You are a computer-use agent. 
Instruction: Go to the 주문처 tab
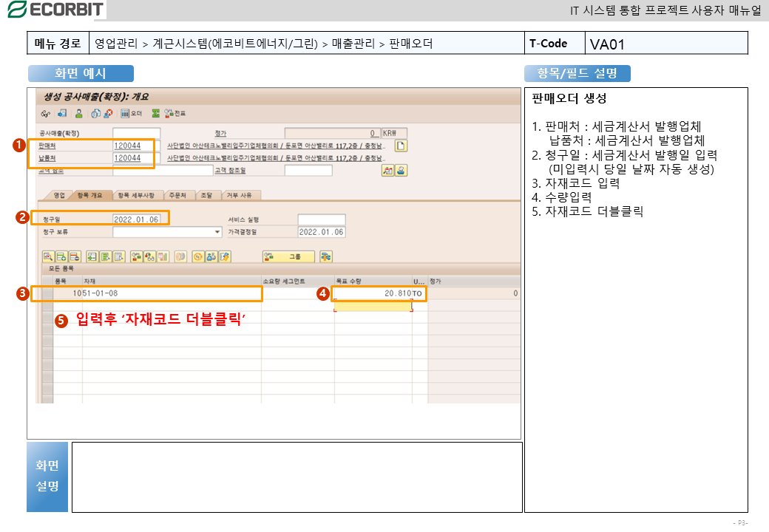pos(177,196)
